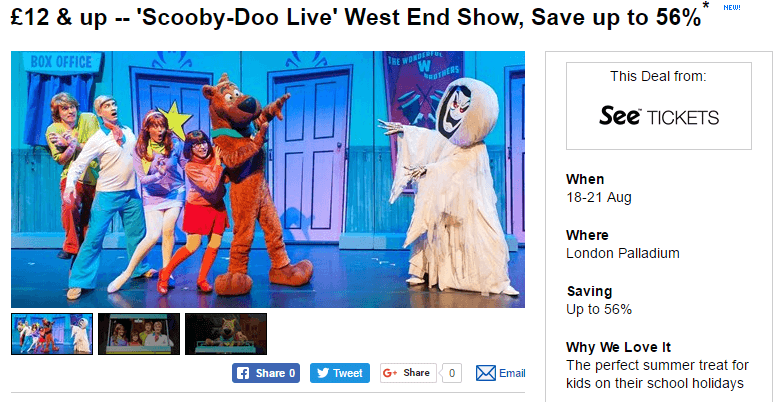The image size is (779, 402).
Task: Click the 'This Deal from' box
Action: pos(659,106)
